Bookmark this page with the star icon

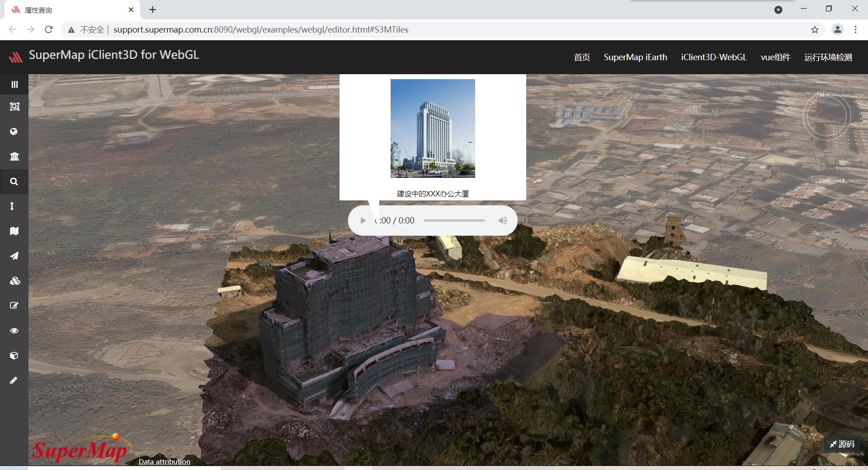(x=815, y=30)
